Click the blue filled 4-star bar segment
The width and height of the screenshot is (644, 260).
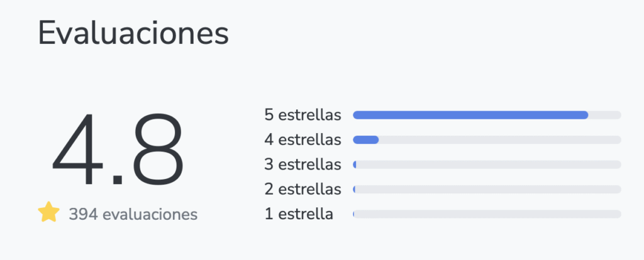coord(365,139)
